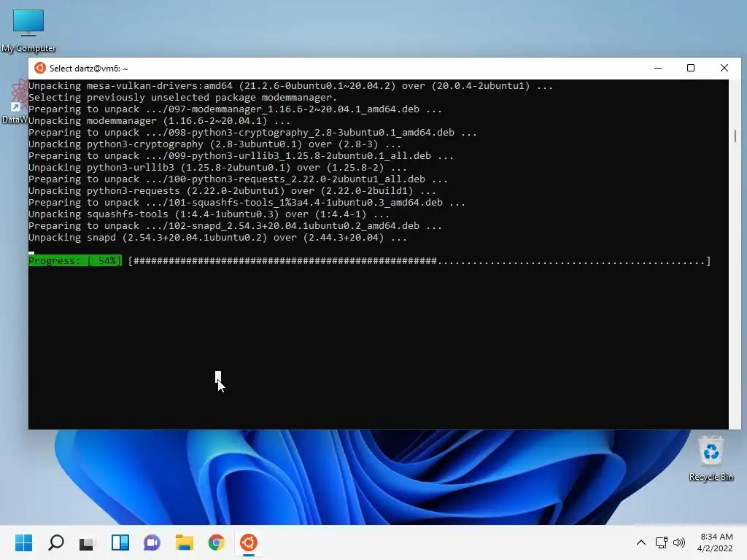
Task: Click the 'Select dartz@vm6: ~' title text
Action: pos(88,69)
